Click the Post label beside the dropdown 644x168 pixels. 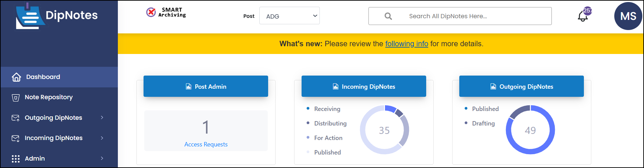pos(249,16)
